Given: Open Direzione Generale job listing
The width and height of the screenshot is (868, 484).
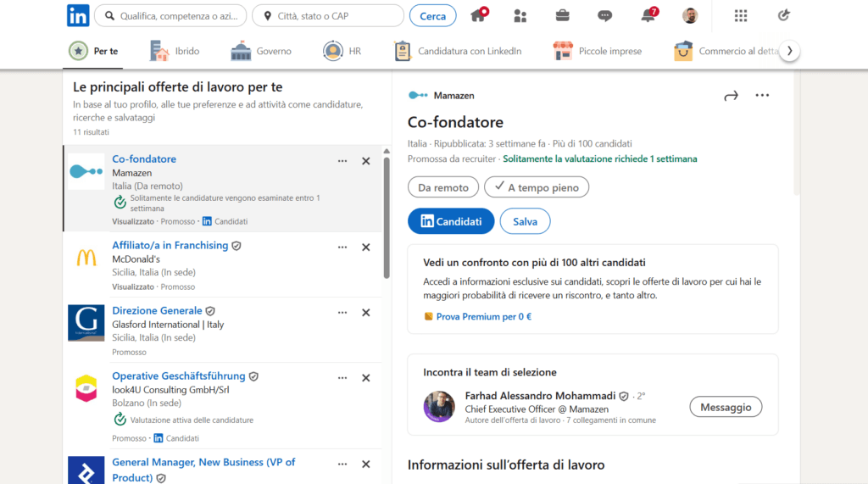Looking at the screenshot, I should (x=157, y=311).
